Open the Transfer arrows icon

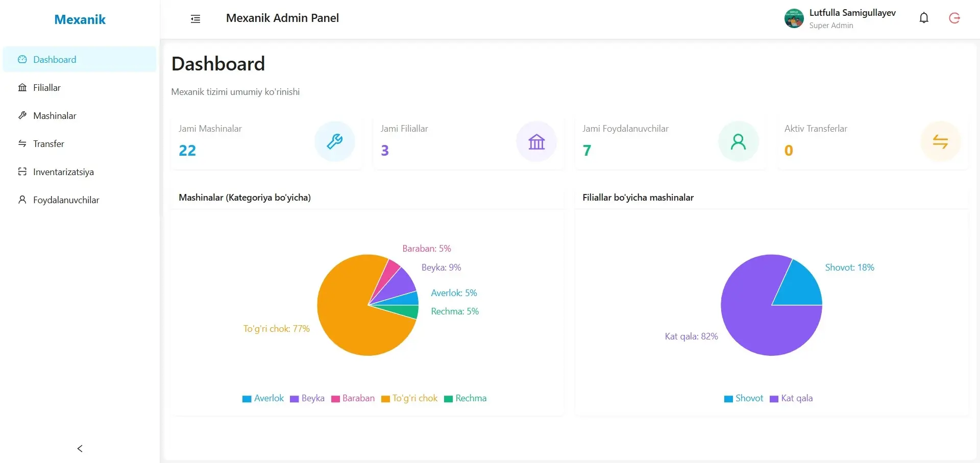pyautogui.click(x=22, y=143)
